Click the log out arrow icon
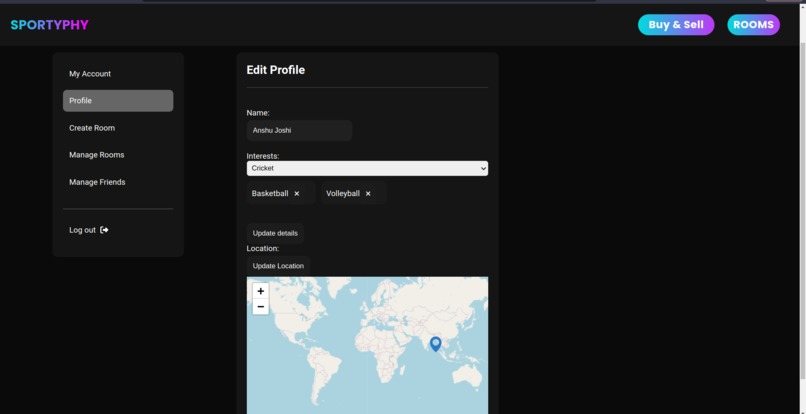This screenshot has height=414, width=806. [x=104, y=230]
